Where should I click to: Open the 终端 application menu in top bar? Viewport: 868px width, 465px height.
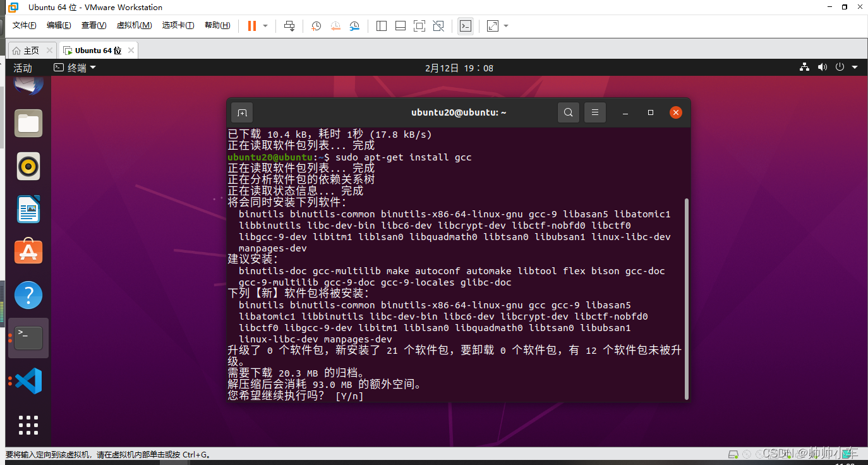(75, 68)
